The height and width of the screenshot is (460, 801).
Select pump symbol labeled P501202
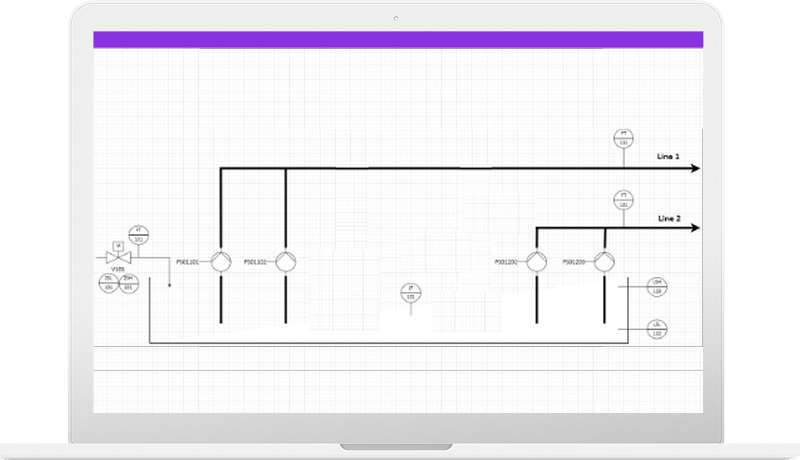click(x=537, y=262)
